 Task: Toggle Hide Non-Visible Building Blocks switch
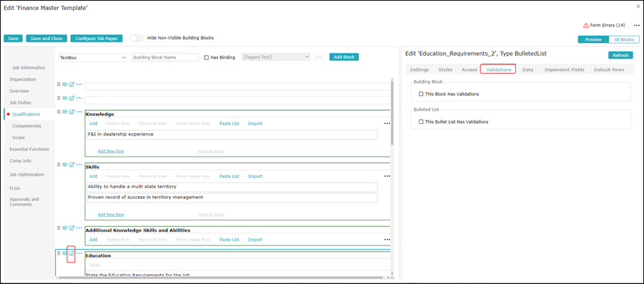137,38
